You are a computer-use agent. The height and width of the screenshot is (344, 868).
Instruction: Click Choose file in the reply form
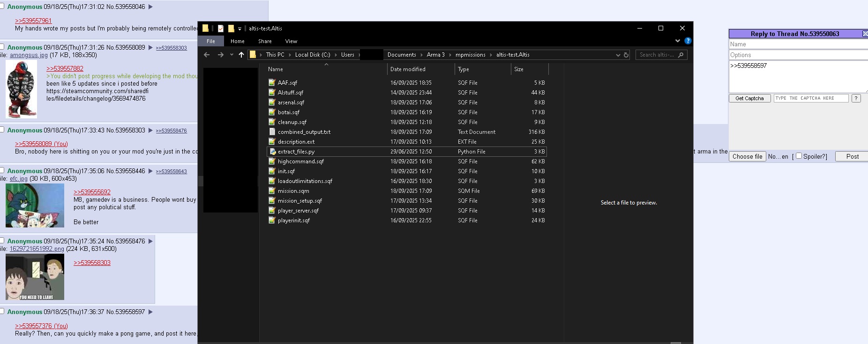click(x=747, y=156)
